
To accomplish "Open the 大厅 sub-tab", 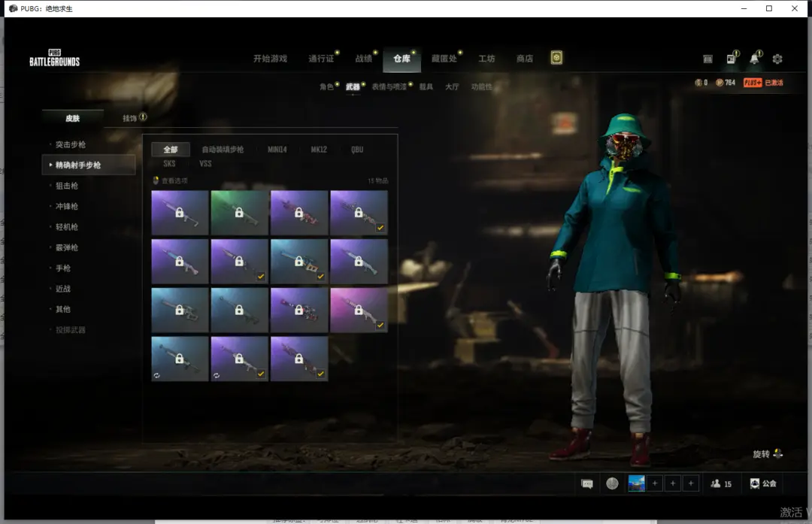I will pos(452,86).
